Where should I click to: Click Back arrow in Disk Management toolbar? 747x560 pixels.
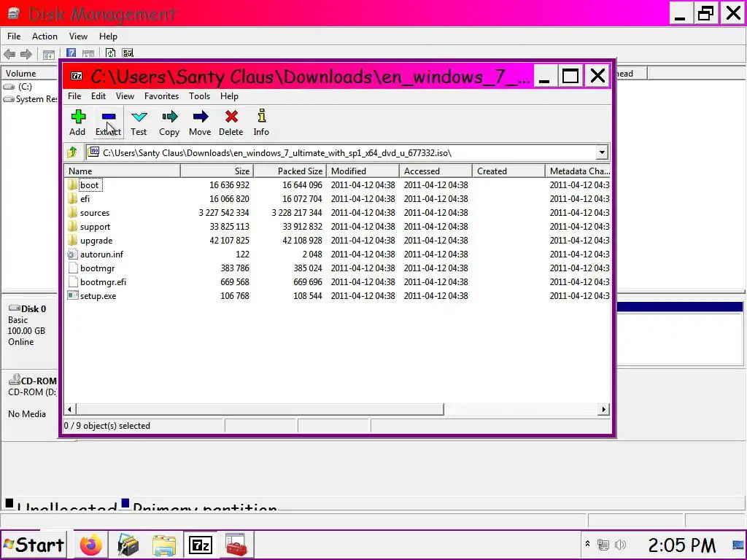[x=9, y=54]
